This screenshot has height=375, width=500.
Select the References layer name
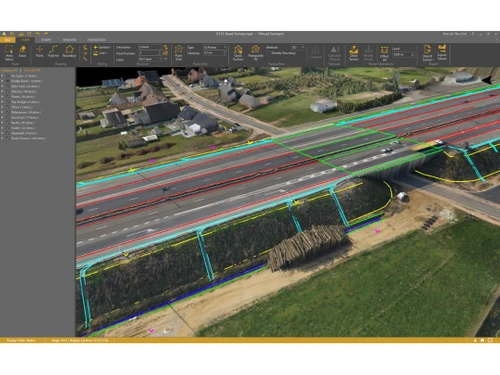25,112
